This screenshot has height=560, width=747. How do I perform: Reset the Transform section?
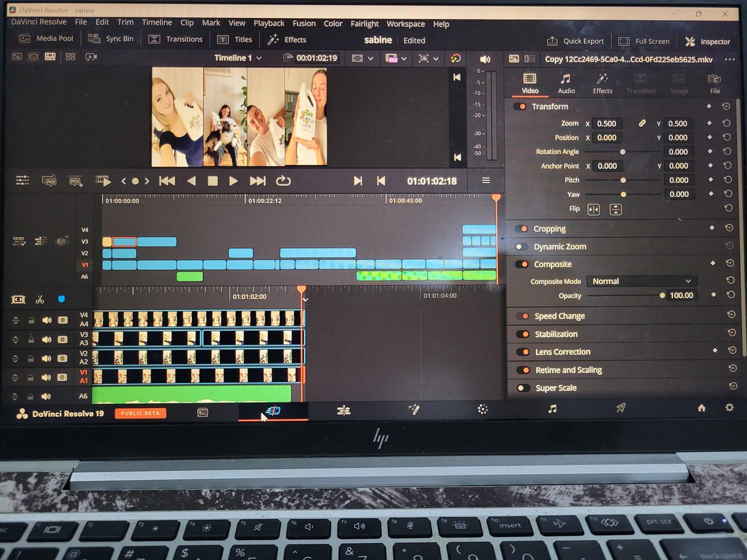coord(726,107)
